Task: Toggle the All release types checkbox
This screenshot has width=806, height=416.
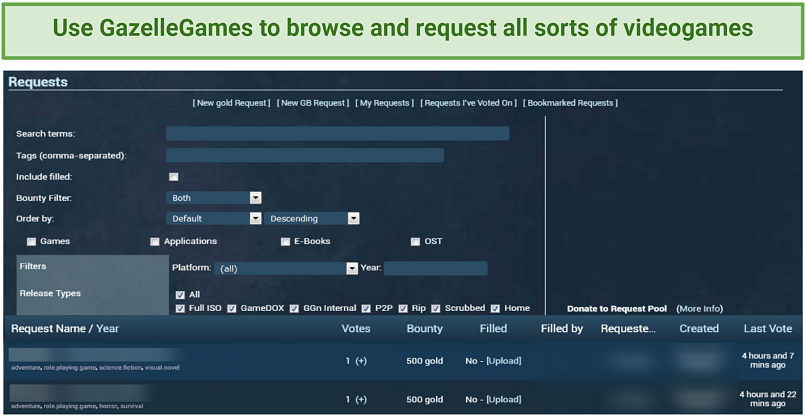Action: coord(180,295)
